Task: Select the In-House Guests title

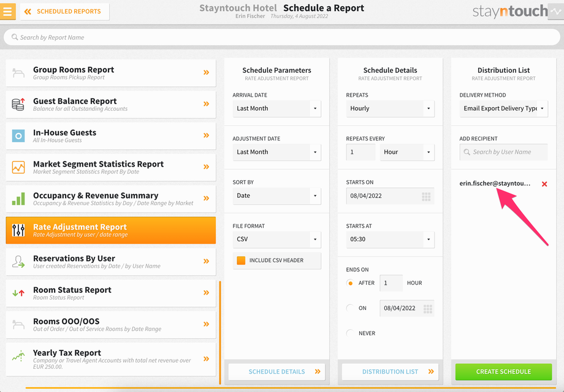Action: 65,132
